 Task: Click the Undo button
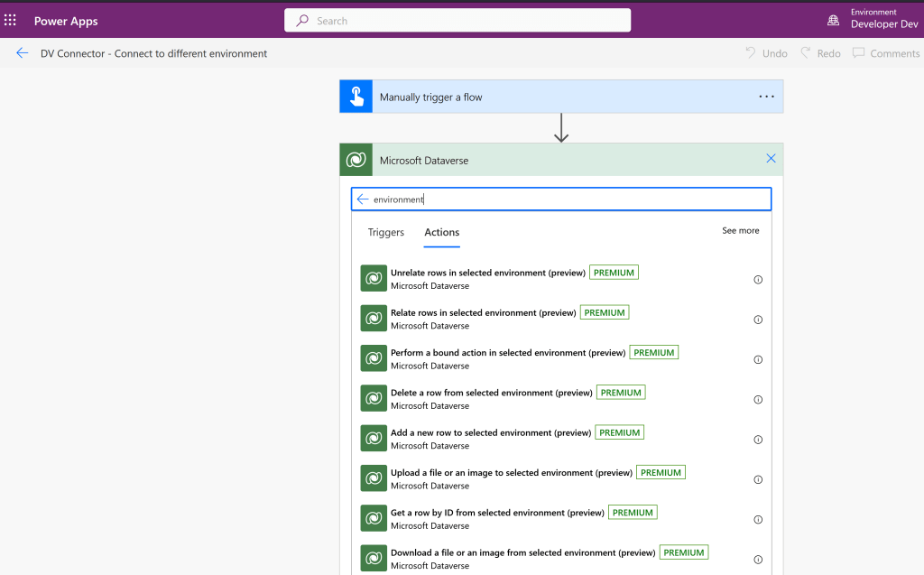[x=766, y=53]
